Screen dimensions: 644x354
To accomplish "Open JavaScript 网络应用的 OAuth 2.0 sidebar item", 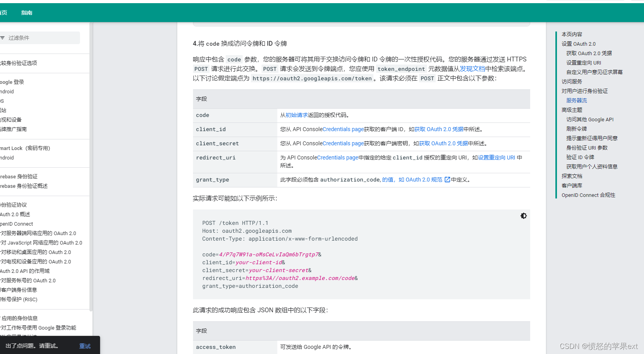I will [41, 243].
